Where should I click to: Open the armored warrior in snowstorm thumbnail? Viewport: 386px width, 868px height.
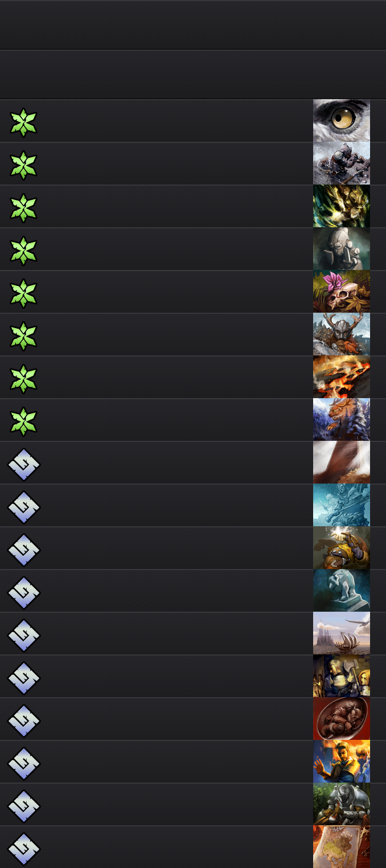click(342, 163)
